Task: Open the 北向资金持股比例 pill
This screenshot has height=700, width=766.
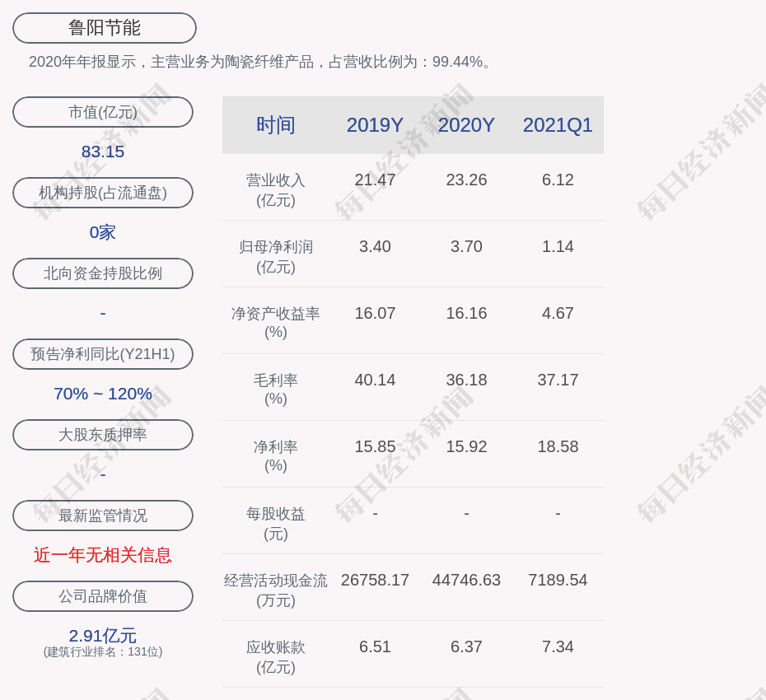Action: 103,273
